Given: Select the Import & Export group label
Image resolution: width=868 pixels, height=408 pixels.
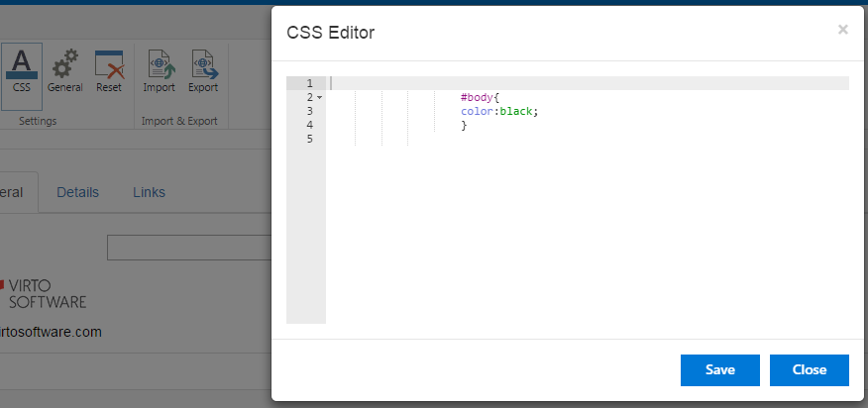Looking at the screenshot, I should coord(179,121).
